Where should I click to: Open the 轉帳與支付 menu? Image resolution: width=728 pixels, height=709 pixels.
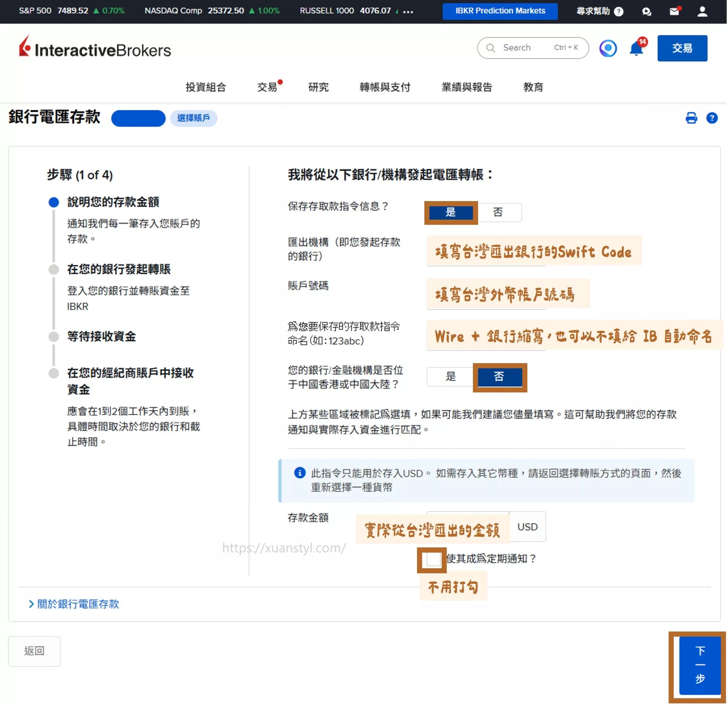click(385, 87)
